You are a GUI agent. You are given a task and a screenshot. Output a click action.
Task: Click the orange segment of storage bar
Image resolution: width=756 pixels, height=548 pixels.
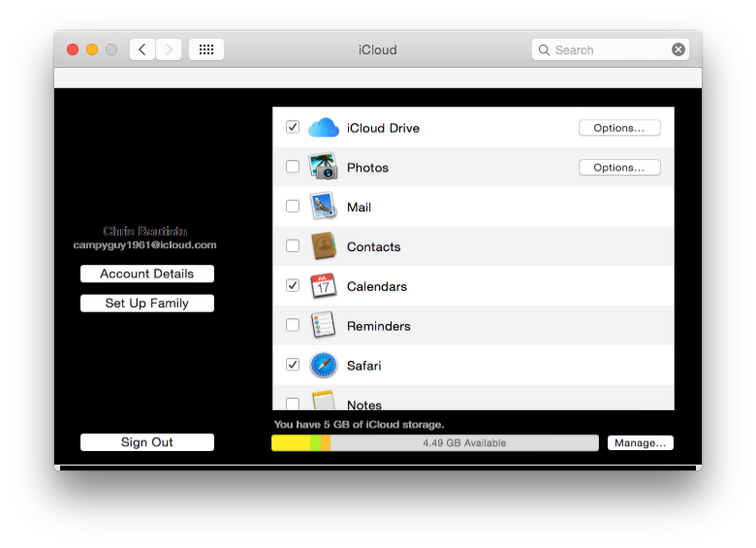click(x=326, y=443)
